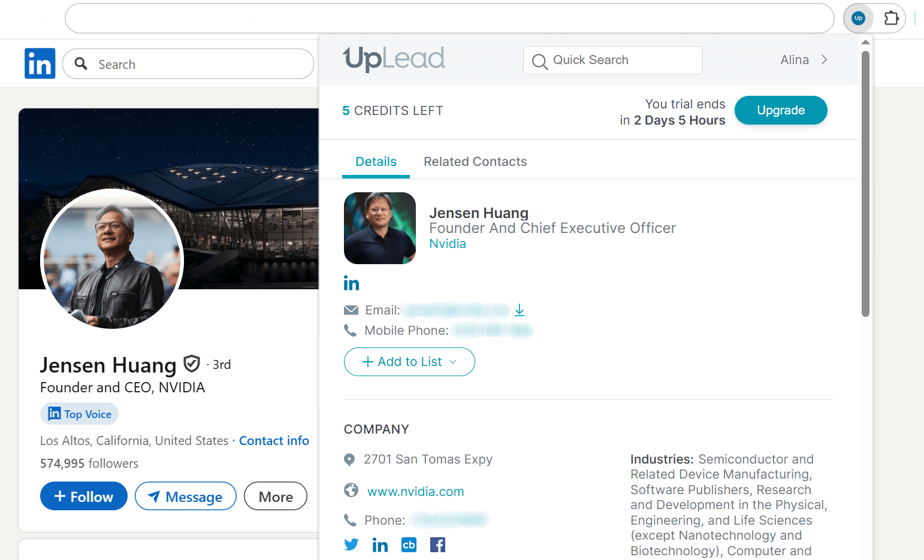Open the Contact info link

[x=274, y=441]
